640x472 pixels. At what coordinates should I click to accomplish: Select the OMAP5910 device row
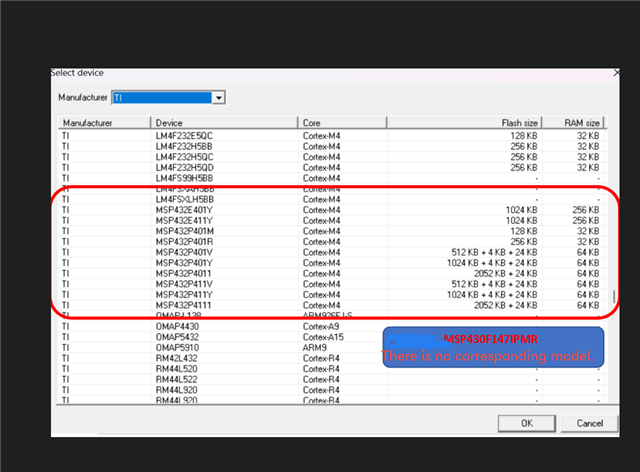(332, 348)
